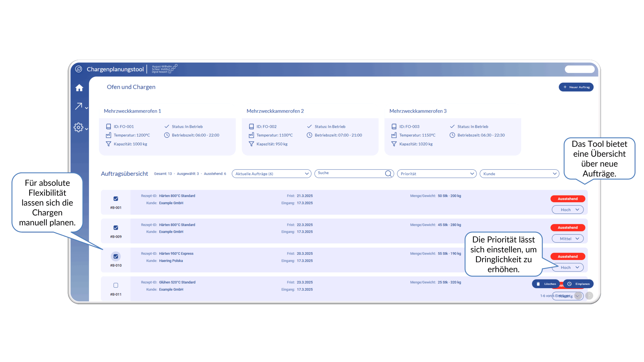Image resolution: width=644 pixels, height=362 pixels.
Task: Click customer Haering Polska
Action: pyautogui.click(x=171, y=260)
